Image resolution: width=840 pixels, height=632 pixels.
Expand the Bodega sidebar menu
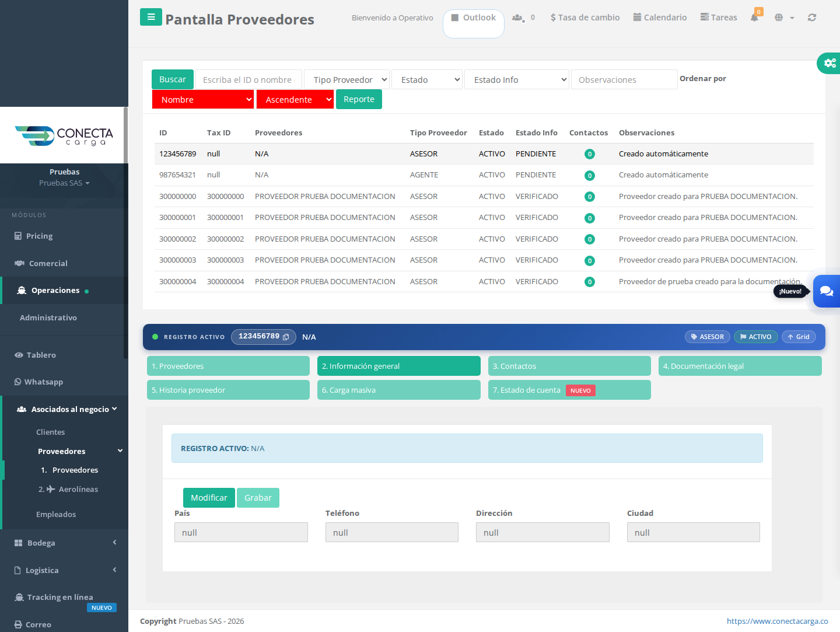pos(64,543)
